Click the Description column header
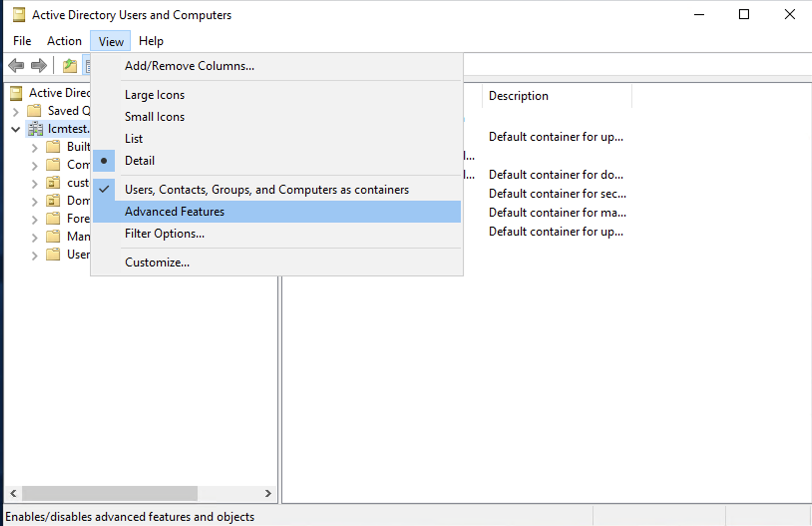Screen dimensions: 812x526 point(519,96)
